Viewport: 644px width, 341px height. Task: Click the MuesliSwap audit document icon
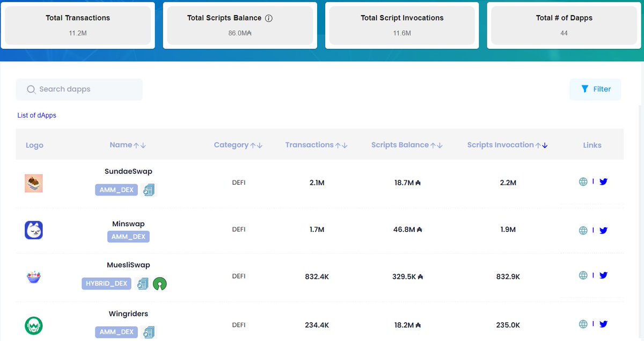click(x=143, y=284)
